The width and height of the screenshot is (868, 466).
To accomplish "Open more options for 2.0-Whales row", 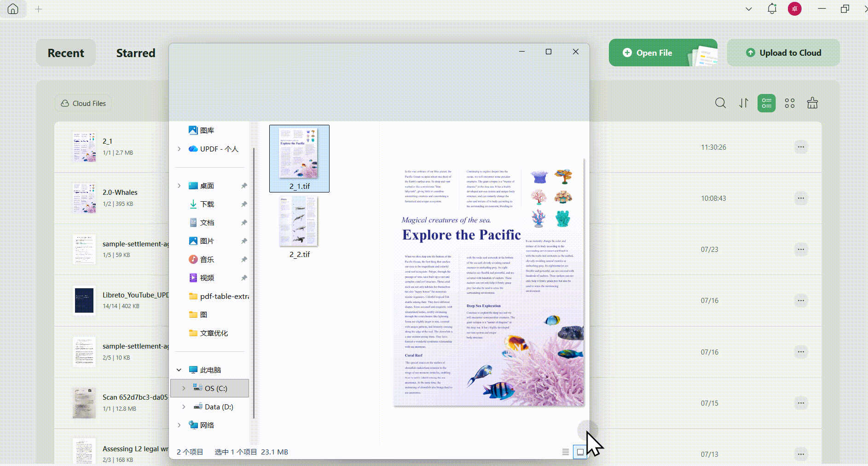I will [801, 198].
